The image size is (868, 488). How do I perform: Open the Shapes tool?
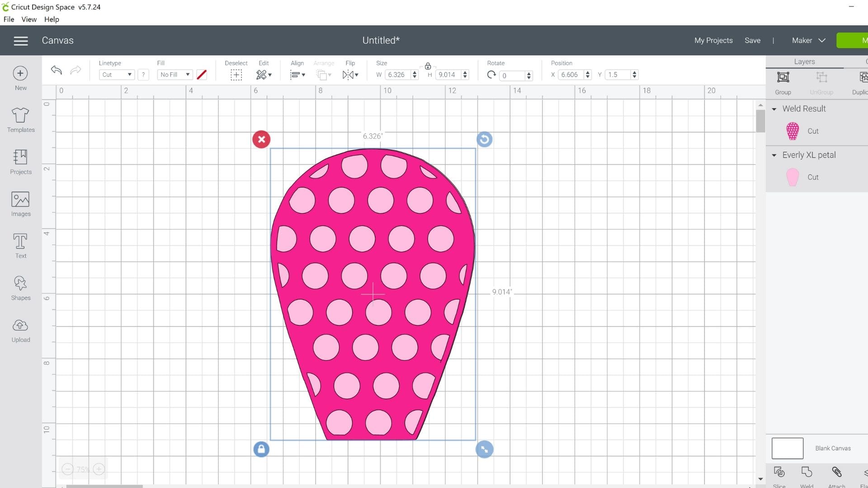[20, 287]
